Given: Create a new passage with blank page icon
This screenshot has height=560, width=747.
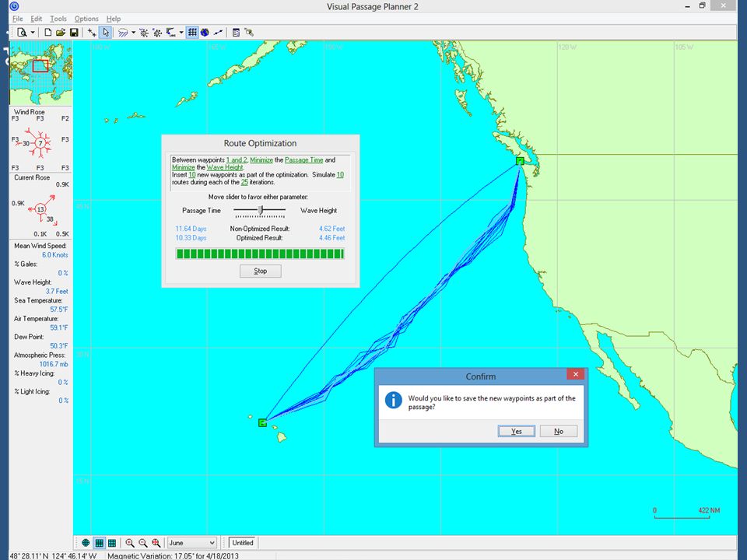Looking at the screenshot, I should 47,33.
